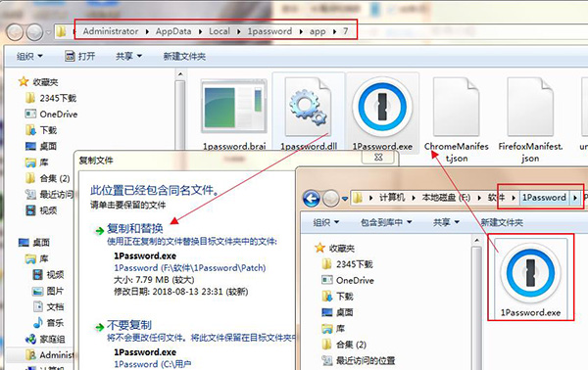This screenshot has height=370, width=588.
Task: Go back in the rear Explorer window
Action: 15,32
